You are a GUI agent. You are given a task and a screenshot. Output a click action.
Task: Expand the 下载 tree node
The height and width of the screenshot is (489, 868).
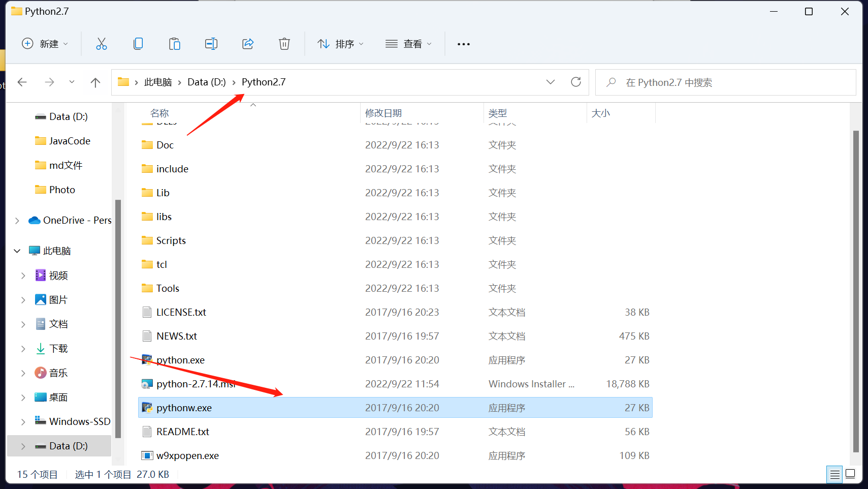point(23,348)
